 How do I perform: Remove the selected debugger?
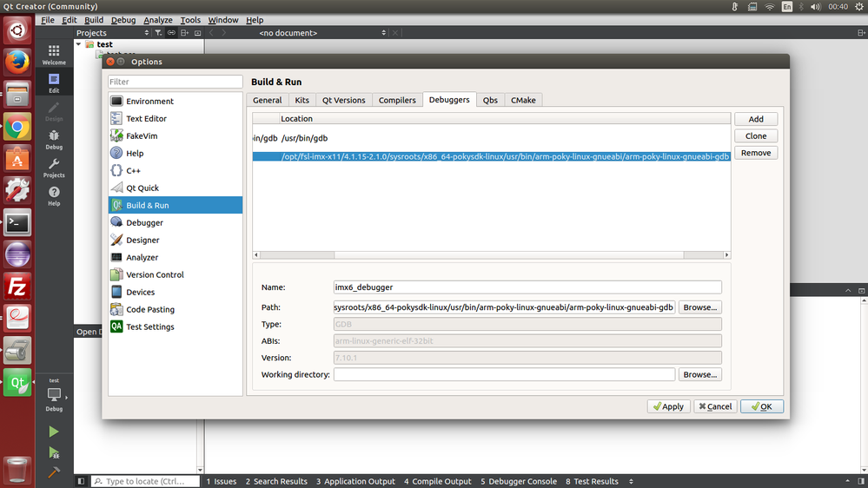tap(756, 153)
